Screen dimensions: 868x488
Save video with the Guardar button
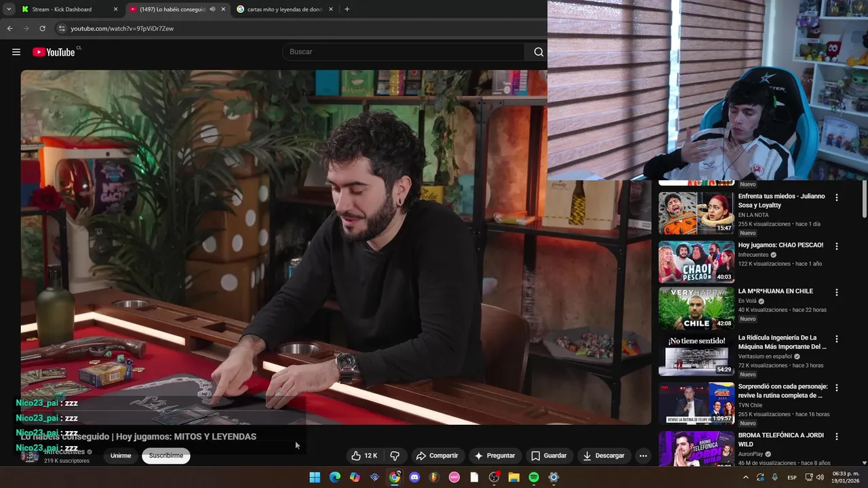[549, 455]
